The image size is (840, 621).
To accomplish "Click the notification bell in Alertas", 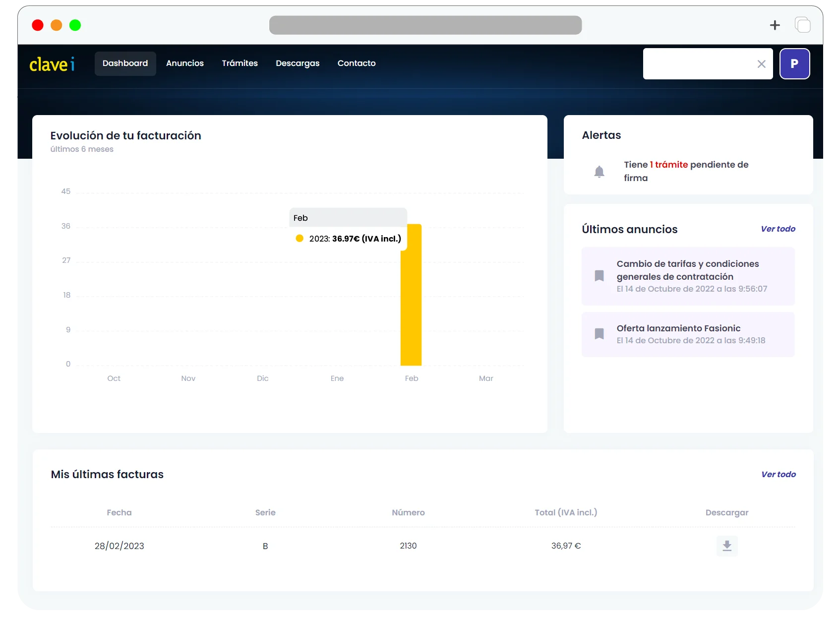I will point(599,171).
